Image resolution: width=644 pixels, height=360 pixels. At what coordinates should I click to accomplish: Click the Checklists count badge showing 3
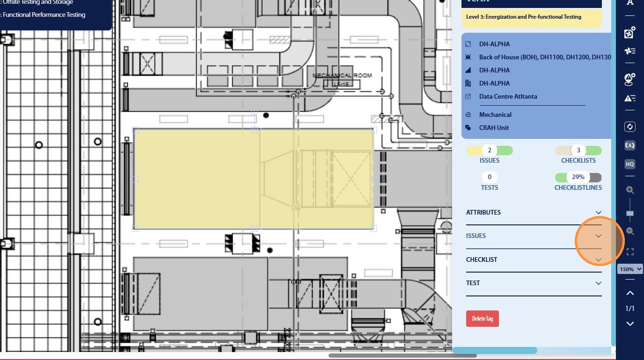point(578,151)
